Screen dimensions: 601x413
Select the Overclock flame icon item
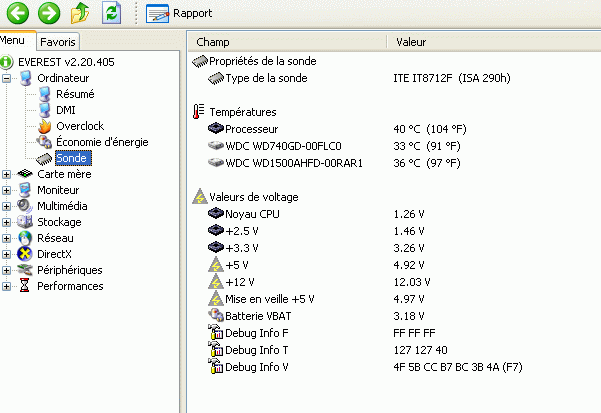(x=44, y=126)
